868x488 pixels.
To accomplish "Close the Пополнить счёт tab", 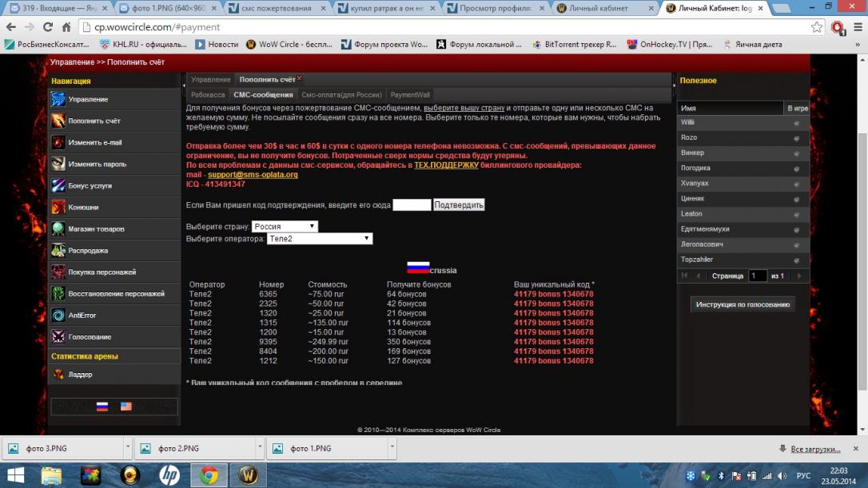I will (300, 78).
